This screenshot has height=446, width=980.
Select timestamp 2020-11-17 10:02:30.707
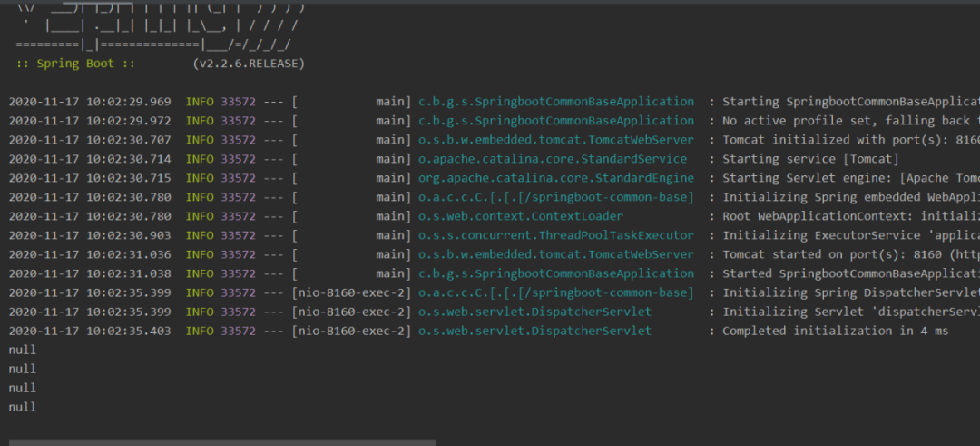[89, 140]
